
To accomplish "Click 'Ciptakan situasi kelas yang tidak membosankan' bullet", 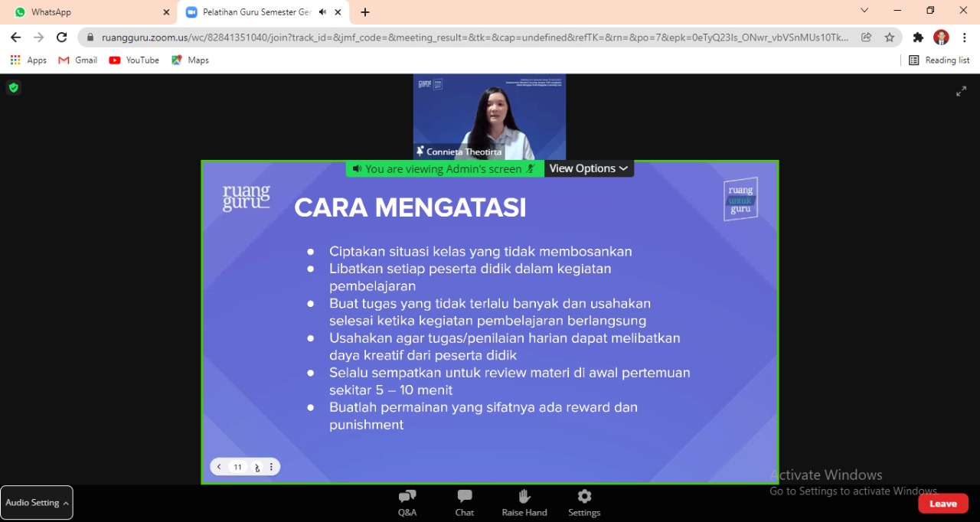I will click(481, 251).
